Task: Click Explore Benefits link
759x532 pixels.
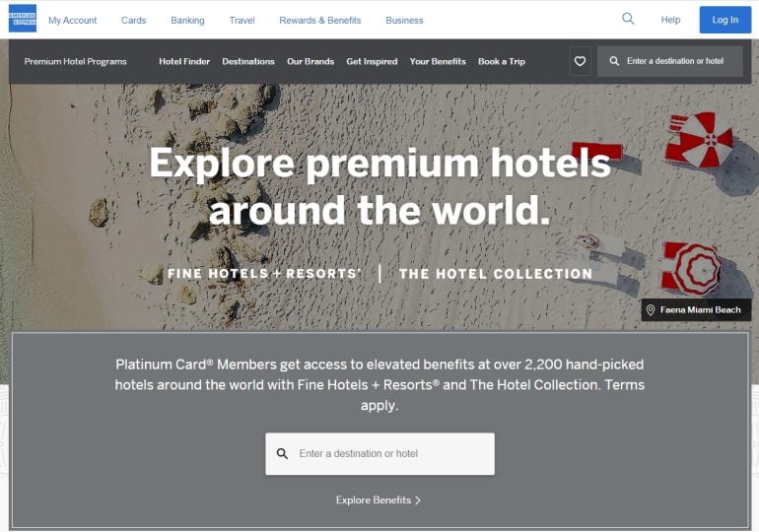Action: tap(374, 500)
